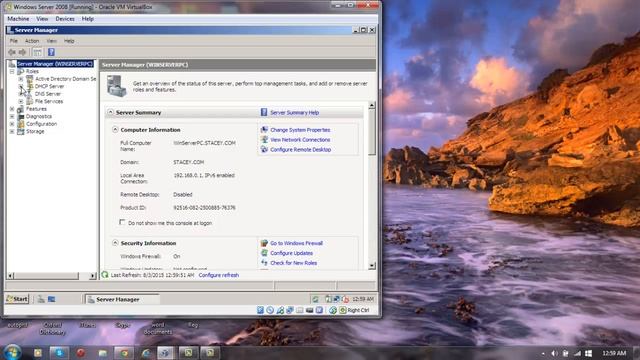Expand the Configuration tree node
640x360 pixels.
tap(12, 124)
